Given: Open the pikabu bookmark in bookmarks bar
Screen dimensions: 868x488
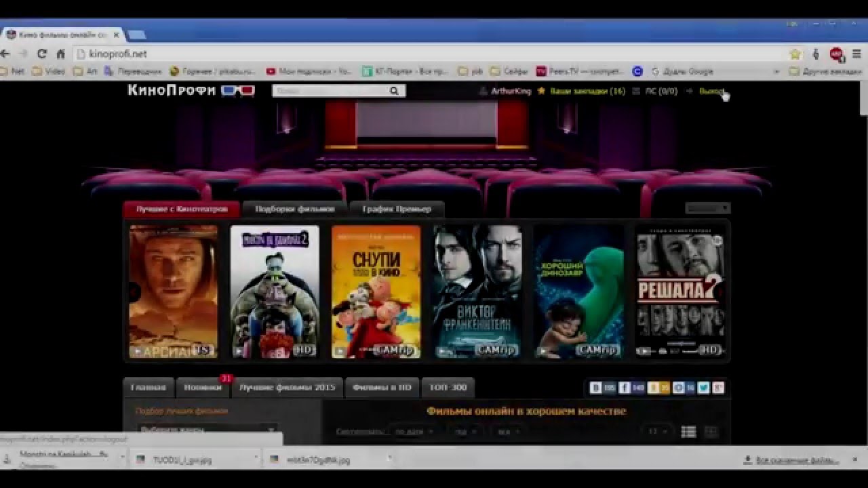Looking at the screenshot, I should (x=212, y=71).
